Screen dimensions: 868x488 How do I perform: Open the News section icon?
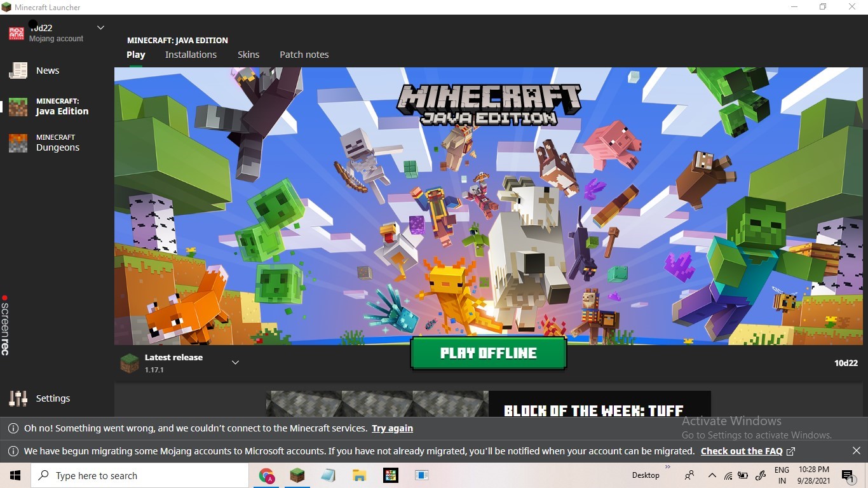pos(18,71)
